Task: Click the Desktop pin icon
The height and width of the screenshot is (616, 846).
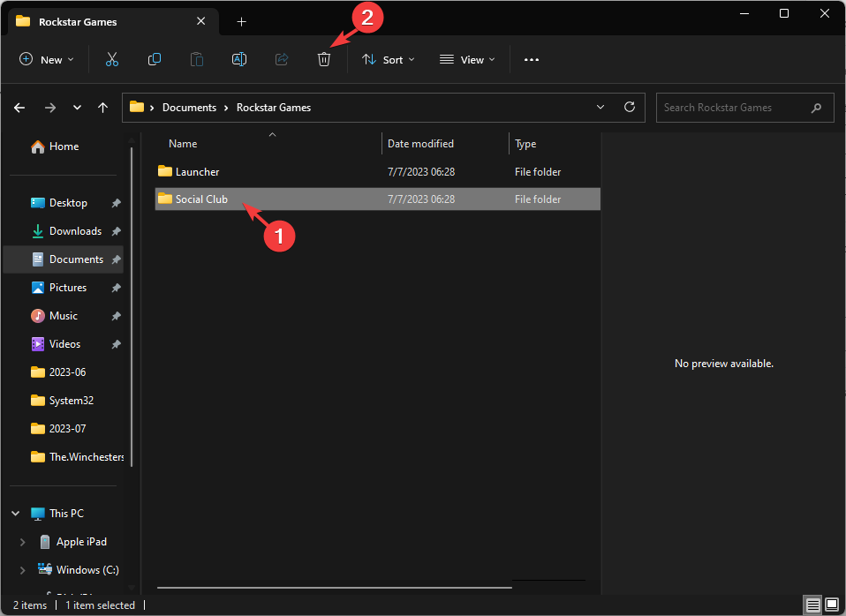Action: point(116,203)
